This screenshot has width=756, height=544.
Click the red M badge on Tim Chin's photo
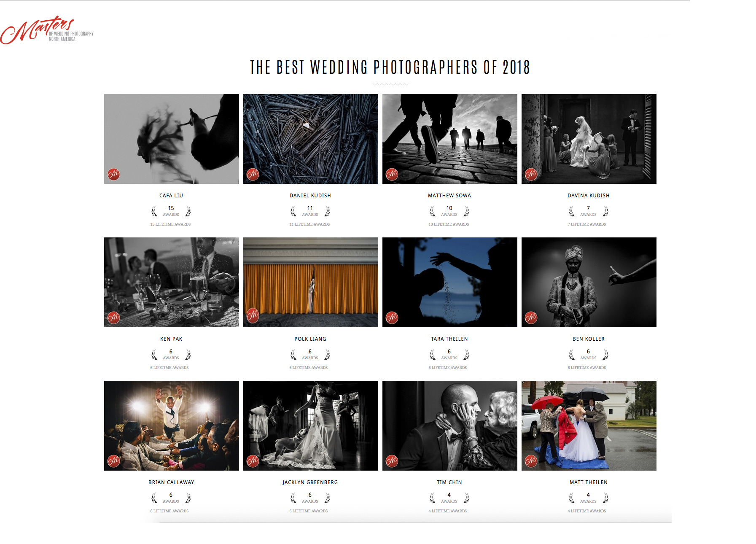pos(392,461)
